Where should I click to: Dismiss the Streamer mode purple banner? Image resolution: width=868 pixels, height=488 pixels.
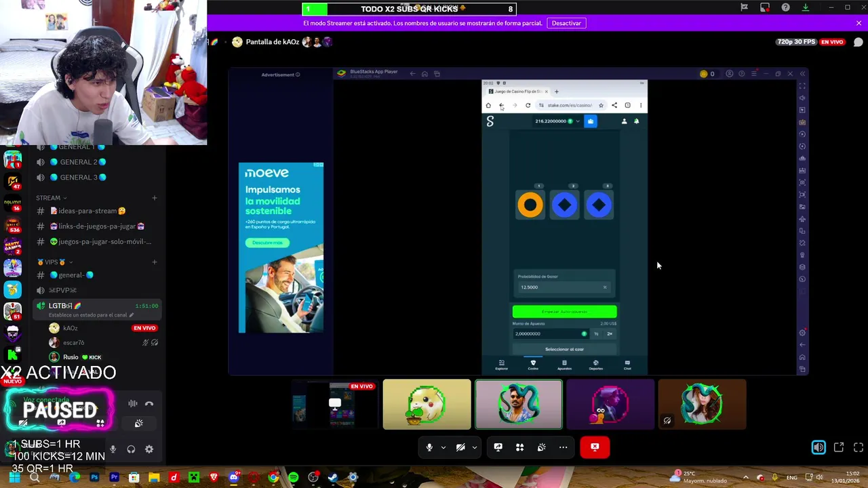(859, 23)
